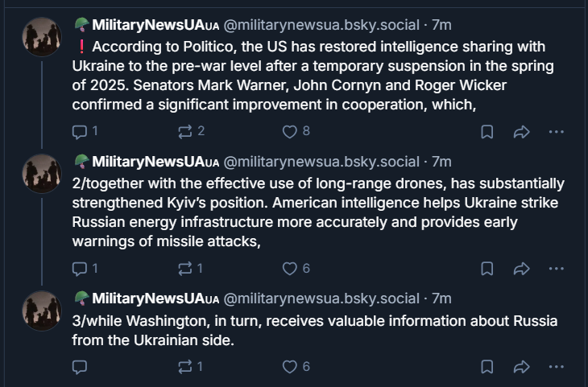Reply to the second post starting with 2/together
588x387 pixels.
pos(85,269)
